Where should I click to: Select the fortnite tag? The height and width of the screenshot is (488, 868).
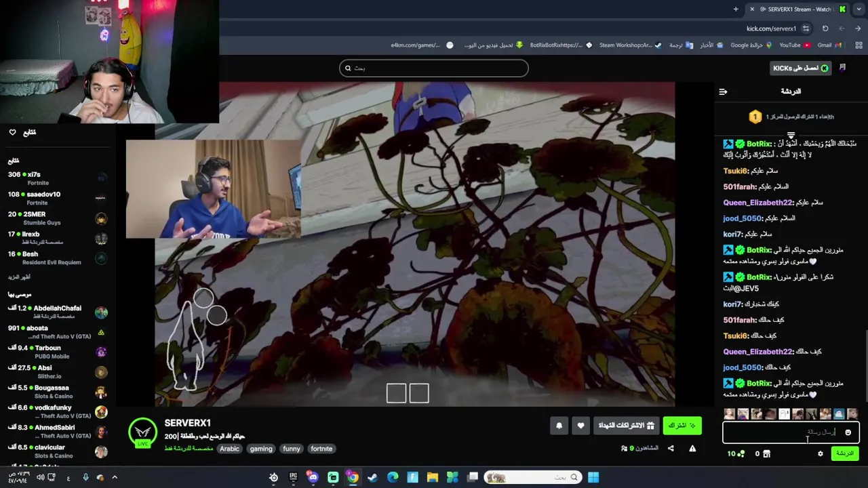(321, 449)
